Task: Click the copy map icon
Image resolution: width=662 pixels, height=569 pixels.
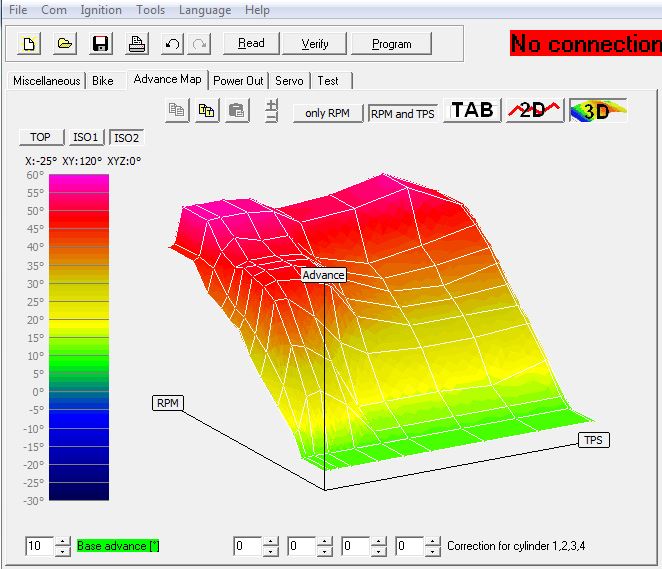Action: point(176,111)
